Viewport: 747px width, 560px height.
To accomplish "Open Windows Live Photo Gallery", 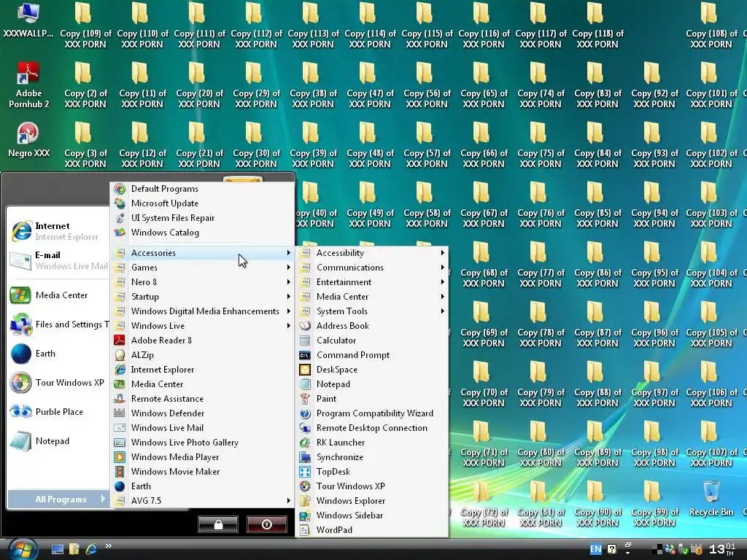I will tap(202, 443).
